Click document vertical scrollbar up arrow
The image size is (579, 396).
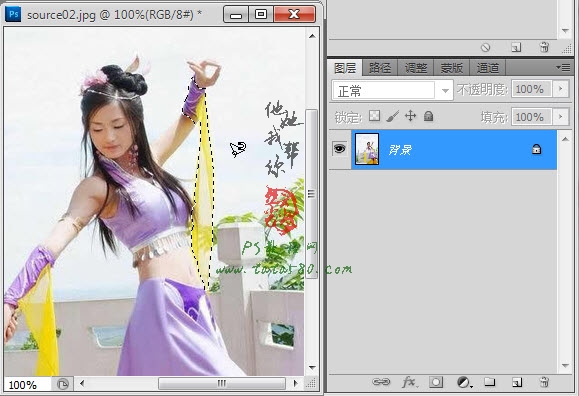tap(312, 36)
